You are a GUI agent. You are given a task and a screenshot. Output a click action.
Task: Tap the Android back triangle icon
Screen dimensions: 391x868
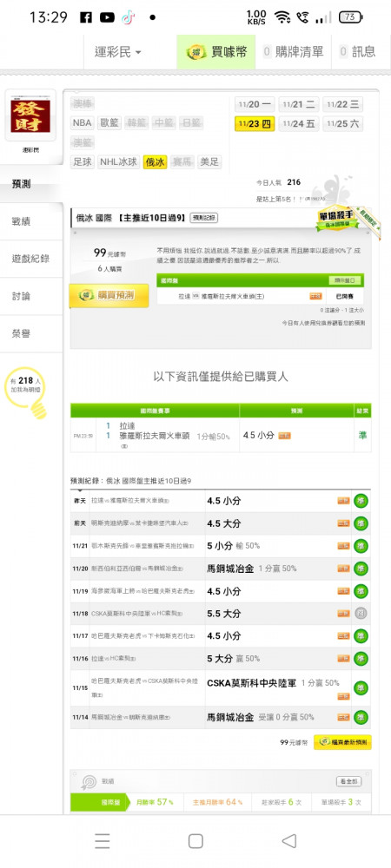click(x=289, y=841)
